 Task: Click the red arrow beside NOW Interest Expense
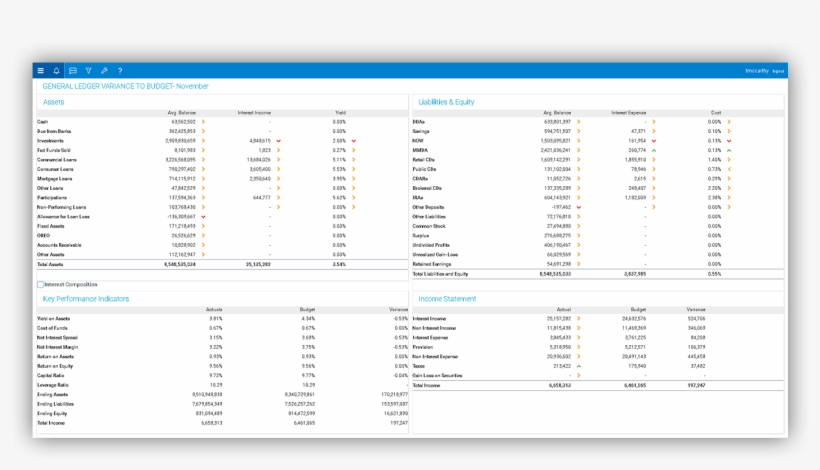(654, 141)
